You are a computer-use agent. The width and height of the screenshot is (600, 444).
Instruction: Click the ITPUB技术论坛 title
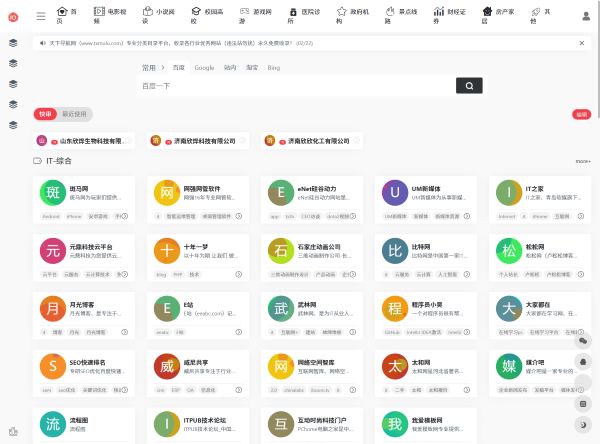tap(205, 420)
